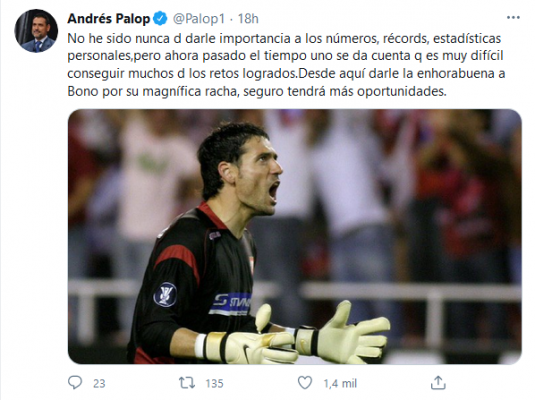
Task: Retweet using the retweet arrows icon
Action: pyautogui.click(x=187, y=383)
